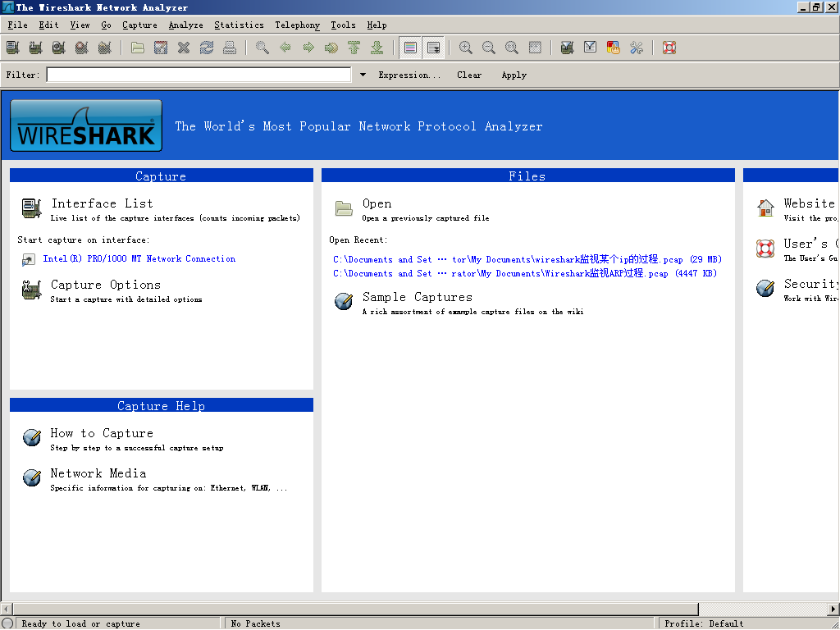Image resolution: width=840 pixels, height=630 pixels.
Task: Click the close capture file X icon
Action: 184,48
